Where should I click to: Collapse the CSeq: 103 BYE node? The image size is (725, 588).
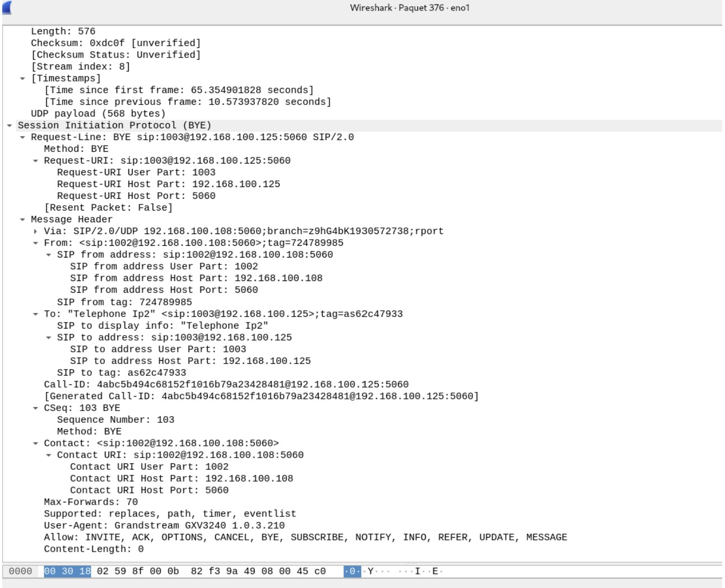(x=35, y=408)
